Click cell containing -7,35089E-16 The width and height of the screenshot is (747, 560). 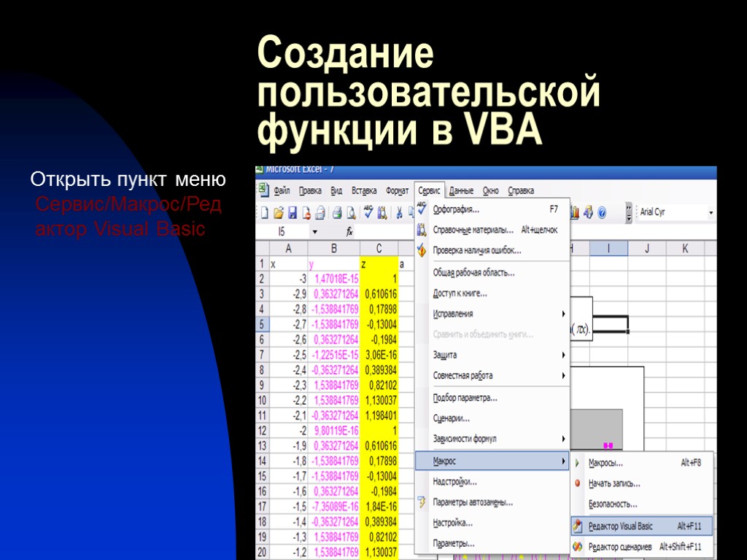point(334,507)
